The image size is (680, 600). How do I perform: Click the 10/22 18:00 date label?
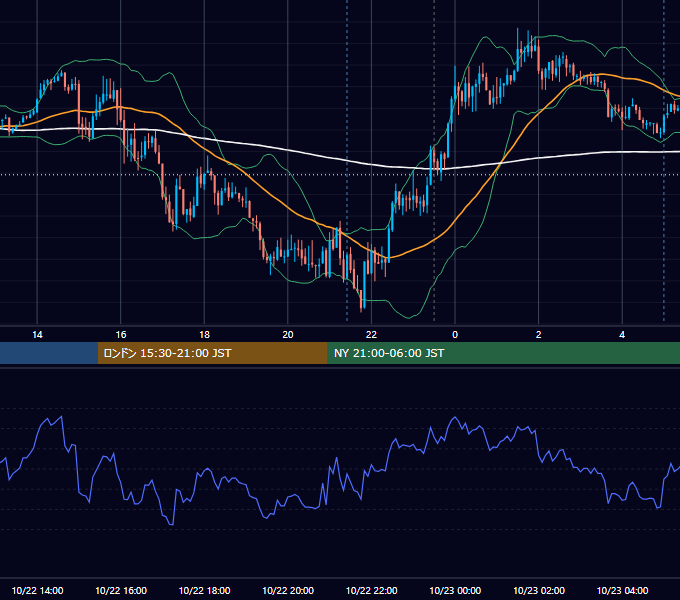coord(204,590)
